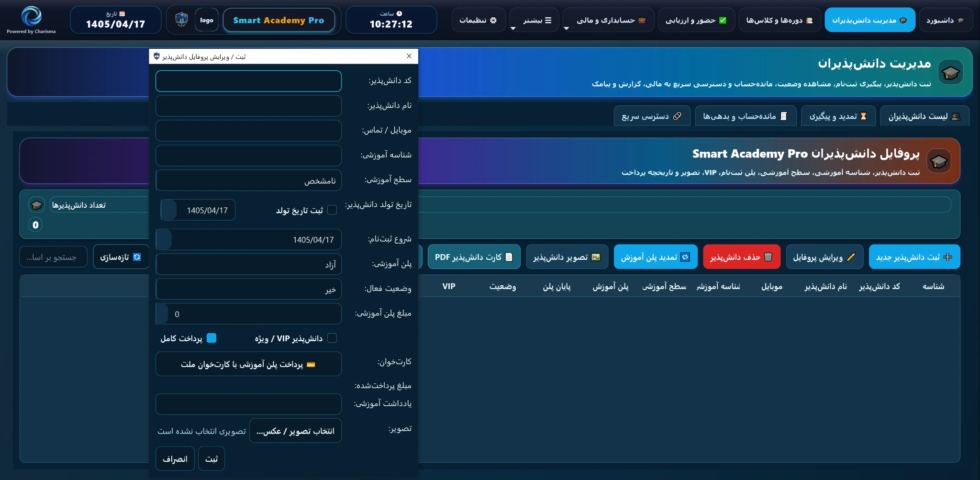Screen dimensions: 980x480
Task: Enable the ثبت تاریخ تولد checkbox
Action: pyautogui.click(x=332, y=210)
